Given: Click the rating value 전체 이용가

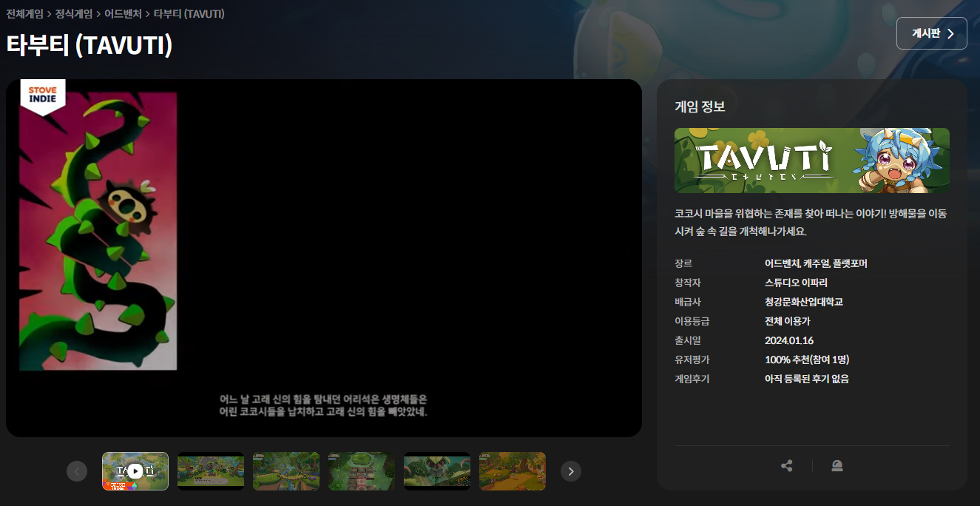Looking at the screenshot, I should (788, 321).
